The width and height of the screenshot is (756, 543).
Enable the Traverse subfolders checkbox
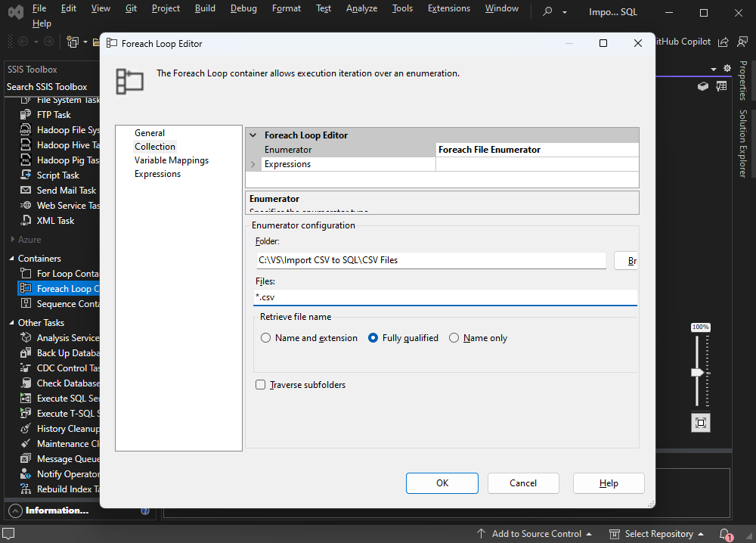(260, 385)
